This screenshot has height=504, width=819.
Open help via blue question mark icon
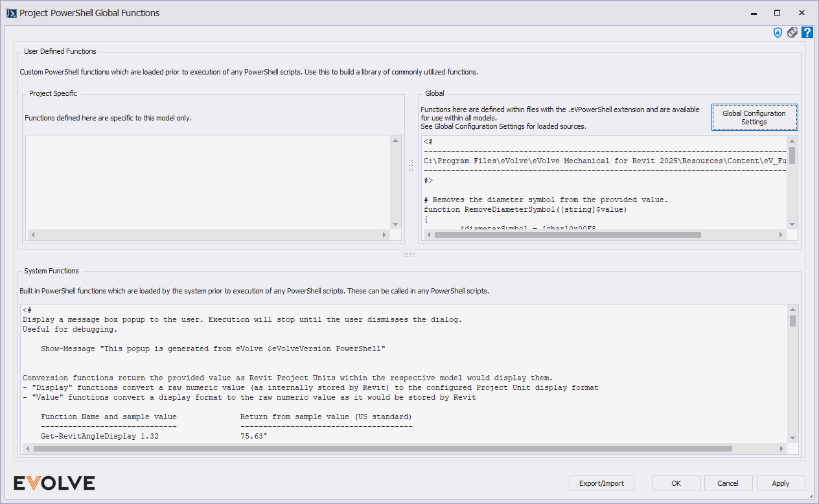pos(807,32)
